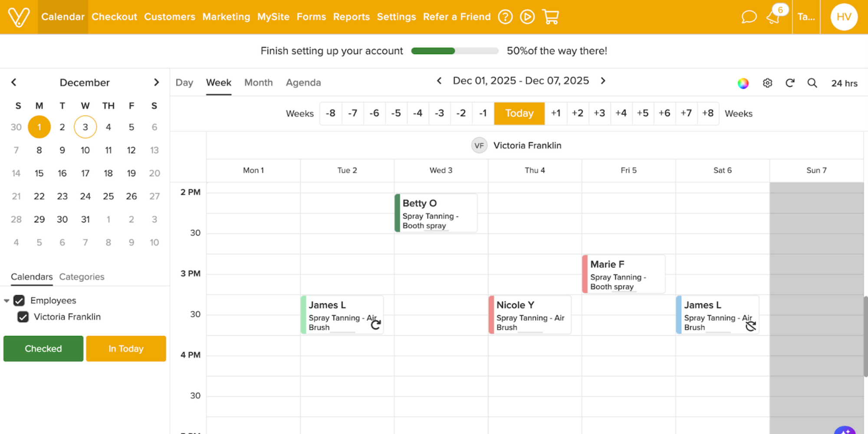
Task: Open the color wheel legend
Action: pos(743,83)
